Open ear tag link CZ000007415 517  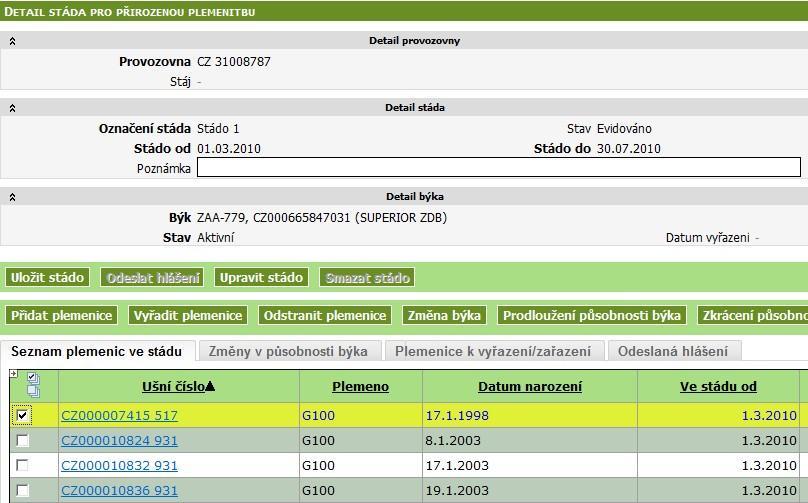pyautogui.click(x=119, y=415)
